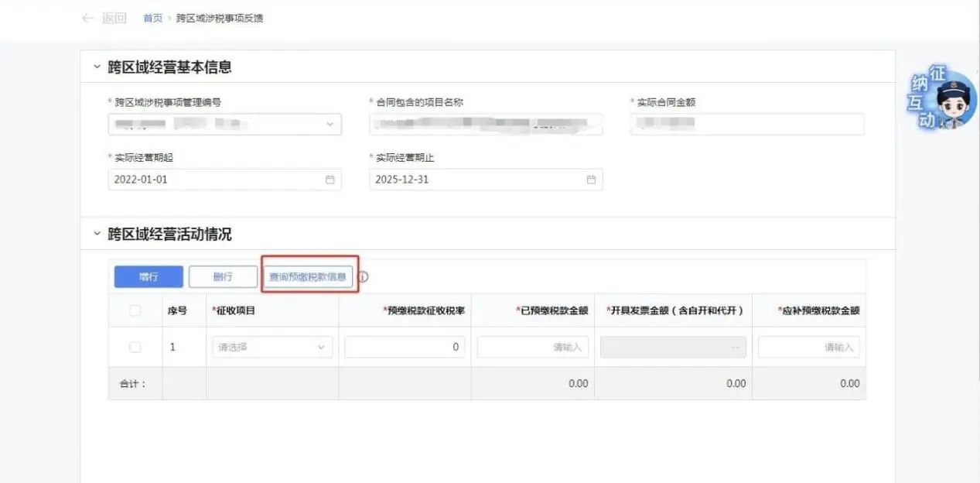The image size is (980, 483).
Task: Click the 预缴税款征收税率 input field
Action: [405, 348]
